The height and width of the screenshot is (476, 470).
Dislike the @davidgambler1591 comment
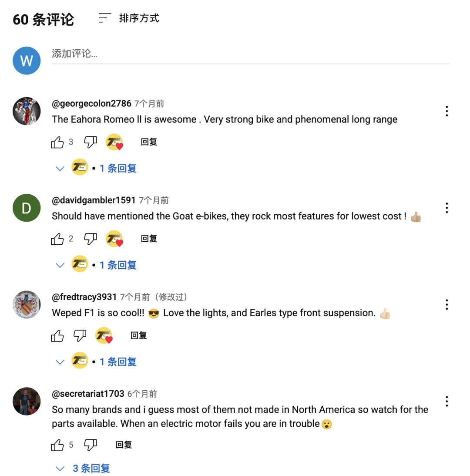(x=90, y=239)
